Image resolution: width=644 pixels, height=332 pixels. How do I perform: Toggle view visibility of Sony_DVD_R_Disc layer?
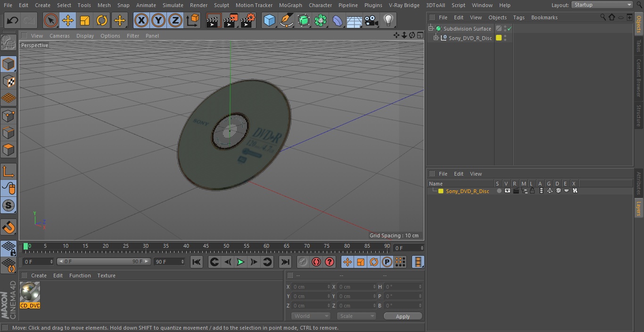pyautogui.click(x=507, y=191)
